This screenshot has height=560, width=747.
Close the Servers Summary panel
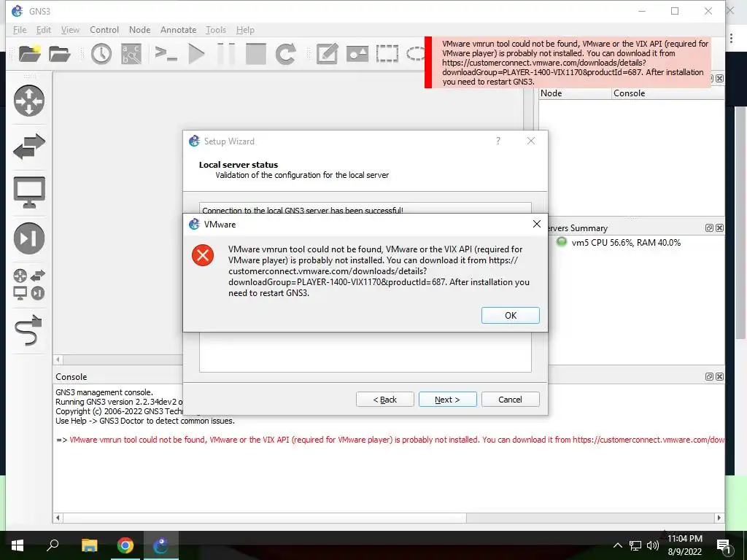(719, 228)
